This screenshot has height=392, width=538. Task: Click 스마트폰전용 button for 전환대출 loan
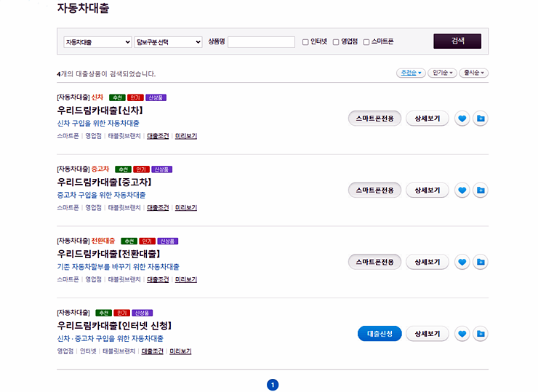(374, 262)
